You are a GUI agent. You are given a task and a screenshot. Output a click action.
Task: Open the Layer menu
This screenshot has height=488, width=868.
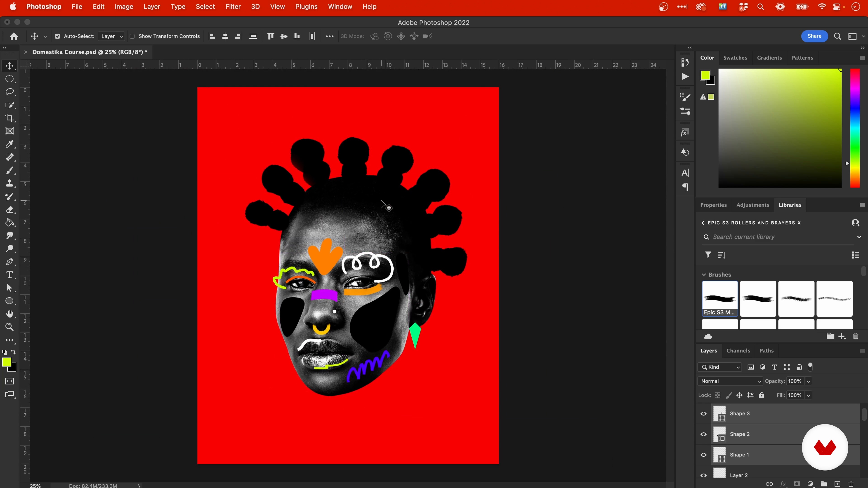pos(152,7)
